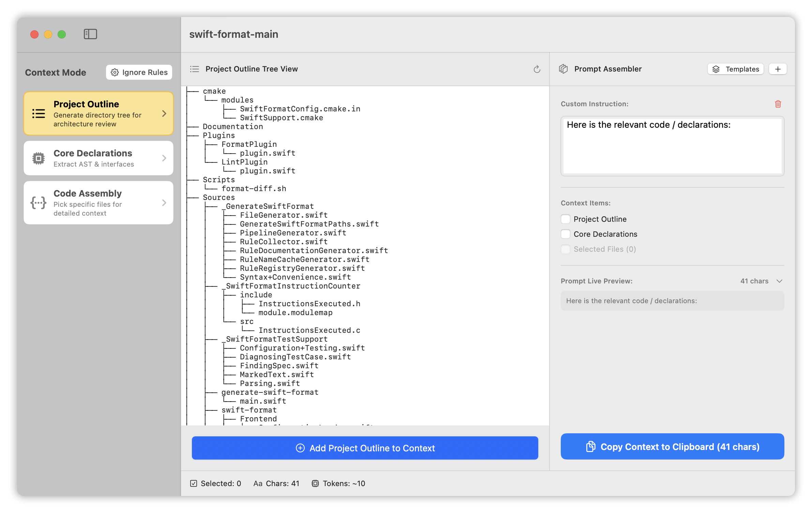
Task: Click format-diff.sh in the outline
Action: tap(254, 188)
